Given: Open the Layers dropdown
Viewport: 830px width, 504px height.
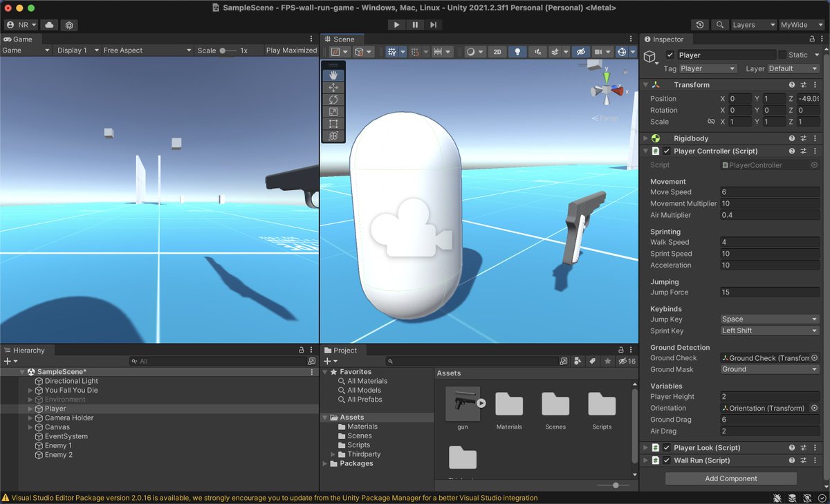Looking at the screenshot, I should coord(753,25).
